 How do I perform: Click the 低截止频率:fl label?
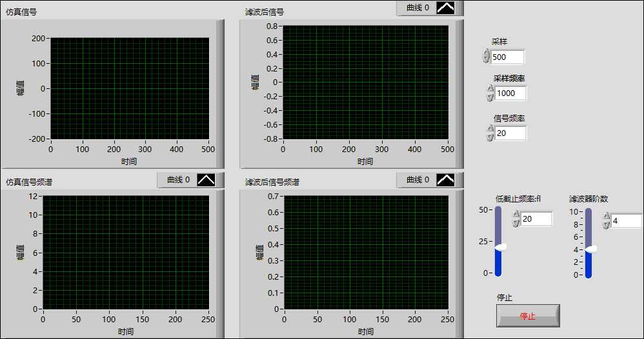tap(518, 199)
